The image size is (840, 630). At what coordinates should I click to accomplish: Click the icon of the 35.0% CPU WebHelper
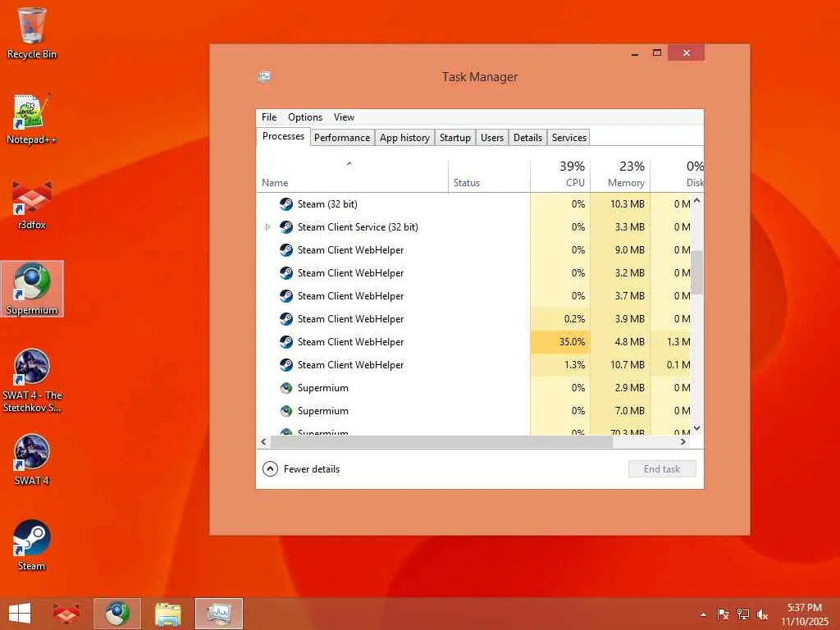(x=286, y=342)
